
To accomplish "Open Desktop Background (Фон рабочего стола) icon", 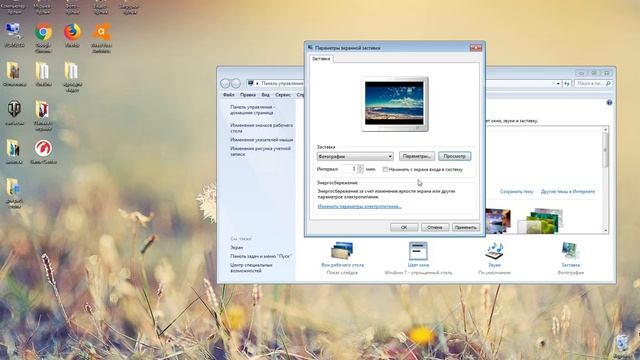I will pyautogui.click(x=342, y=251).
